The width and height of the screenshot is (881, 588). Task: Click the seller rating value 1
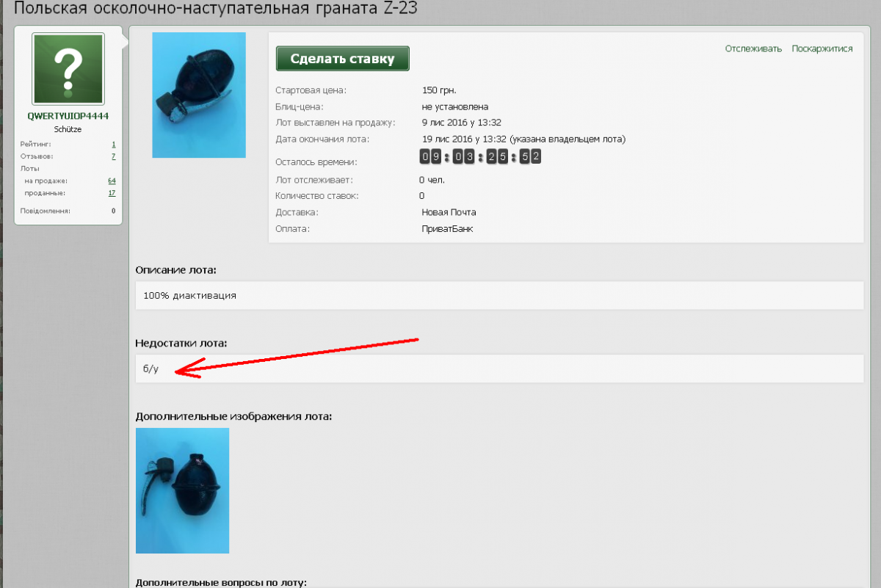pyautogui.click(x=114, y=145)
